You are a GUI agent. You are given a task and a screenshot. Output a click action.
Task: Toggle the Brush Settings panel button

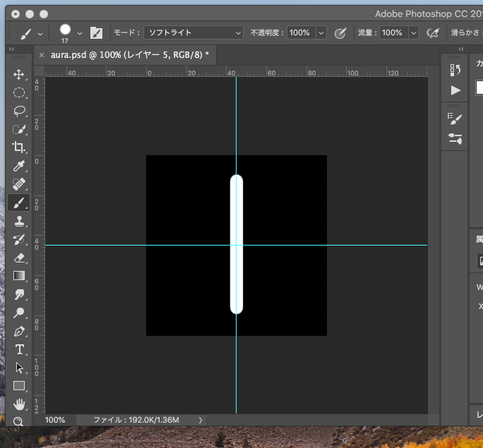click(96, 32)
